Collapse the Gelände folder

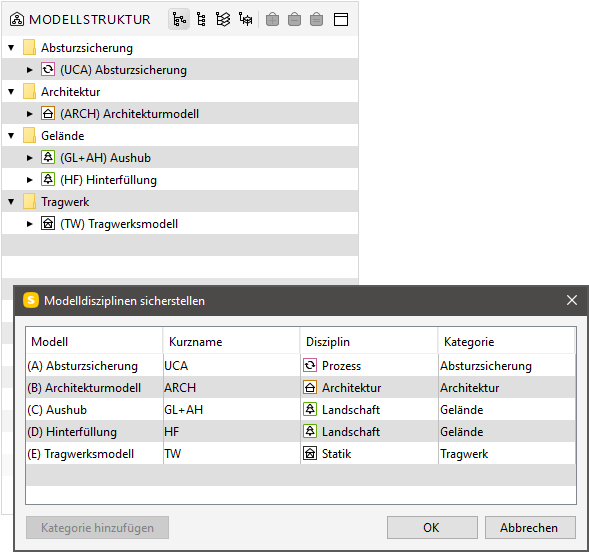pyautogui.click(x=11, y=136)
